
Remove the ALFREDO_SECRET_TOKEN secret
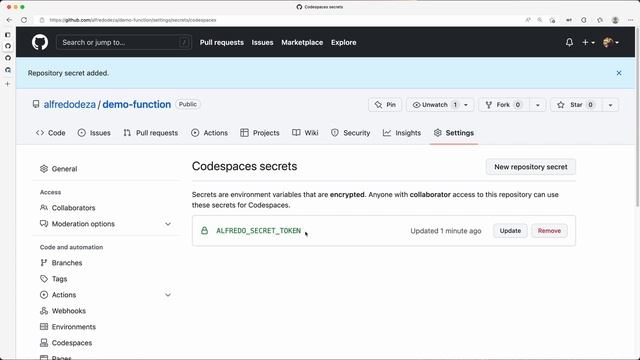549,231
